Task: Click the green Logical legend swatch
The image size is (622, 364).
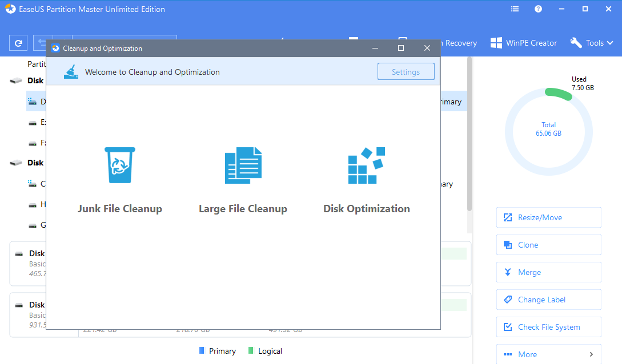Action: (251, 351)
